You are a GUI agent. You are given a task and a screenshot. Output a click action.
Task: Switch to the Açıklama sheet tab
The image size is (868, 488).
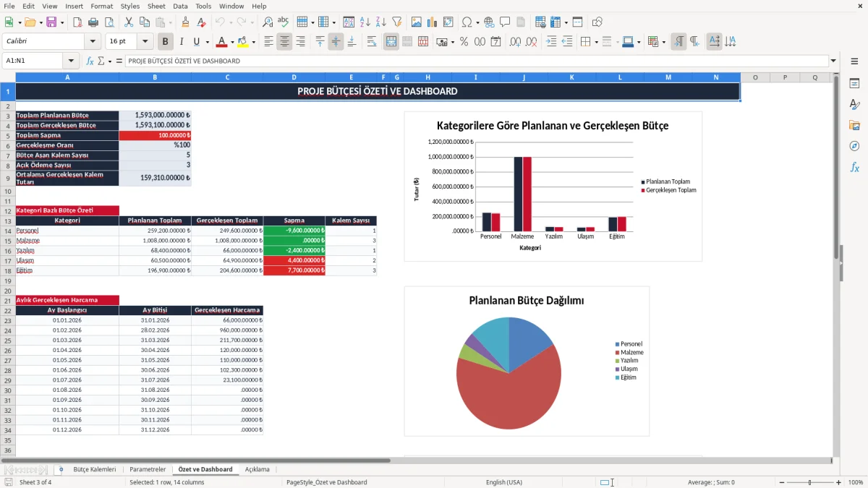(257, 469)
